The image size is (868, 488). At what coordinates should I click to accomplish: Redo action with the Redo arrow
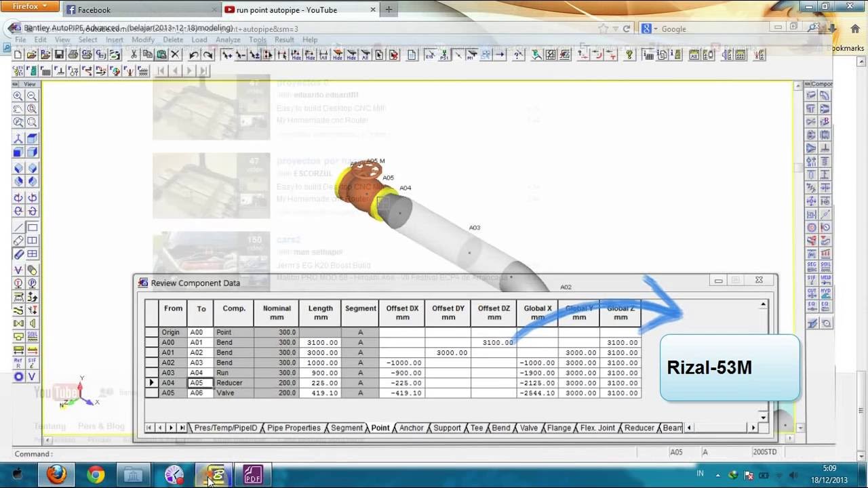(x=208, y=55)
